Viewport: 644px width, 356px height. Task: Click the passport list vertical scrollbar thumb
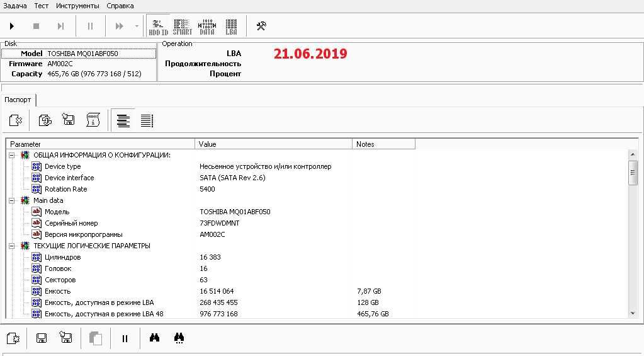pos(633,173)
